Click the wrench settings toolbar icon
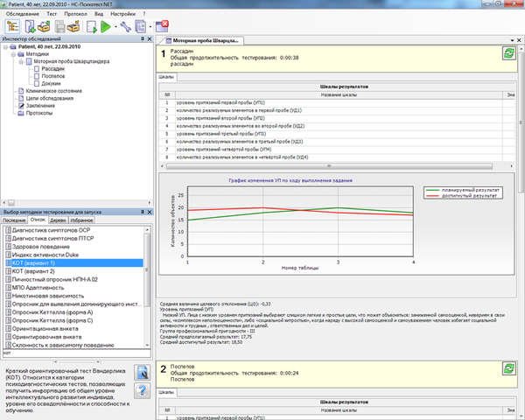This screenshot has height=420, width=525. coord(125,26)
